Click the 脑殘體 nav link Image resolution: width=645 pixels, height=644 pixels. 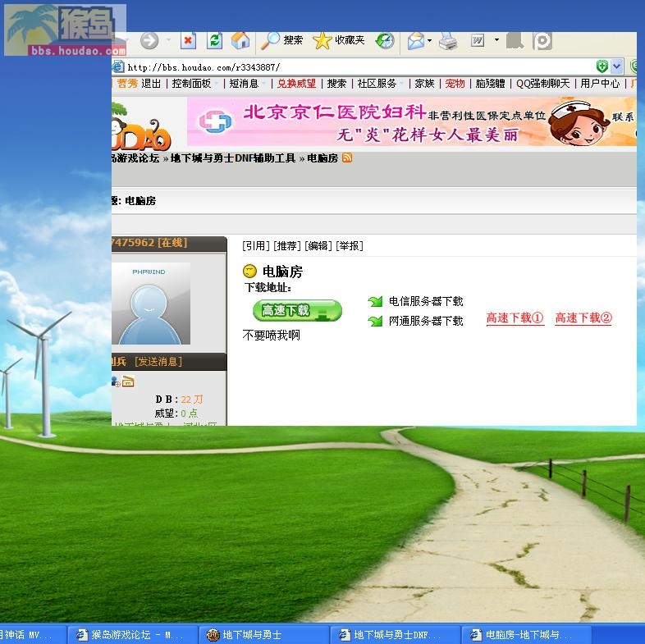(490, 84)
